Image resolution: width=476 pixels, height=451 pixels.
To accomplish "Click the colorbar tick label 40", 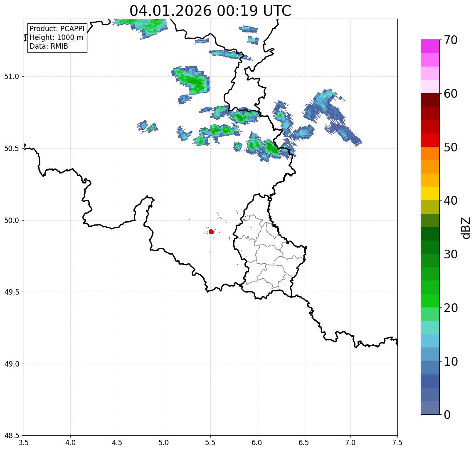I will [x=451, y=201].
